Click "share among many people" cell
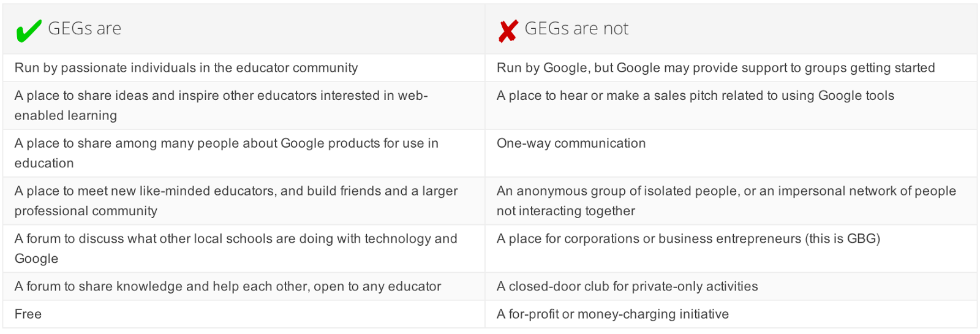The image size is (980, 334). (x=226, y=144)
